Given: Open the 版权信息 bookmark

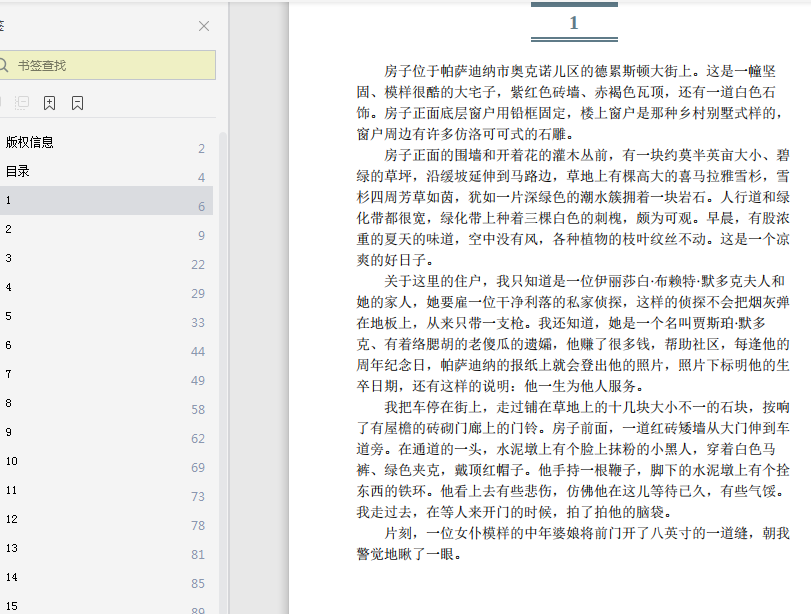Looking at the screenshot, I should click(106, 143).
